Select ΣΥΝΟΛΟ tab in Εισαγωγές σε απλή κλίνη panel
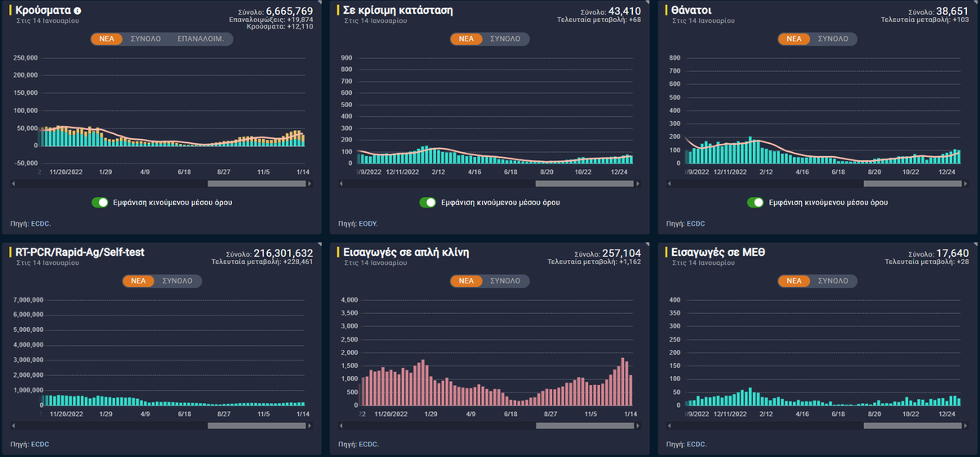The height and width of the screenshot is (457, 980). coord(506,280)
